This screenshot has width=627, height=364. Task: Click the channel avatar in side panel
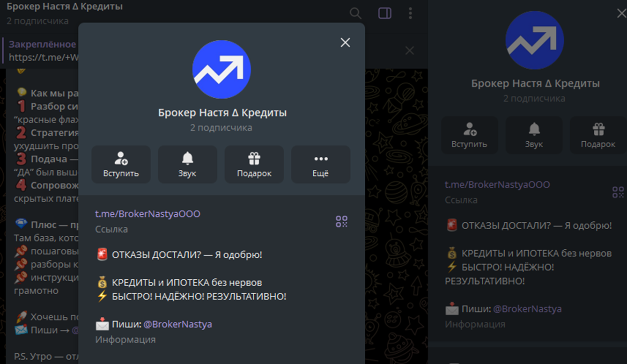point(535,40)
